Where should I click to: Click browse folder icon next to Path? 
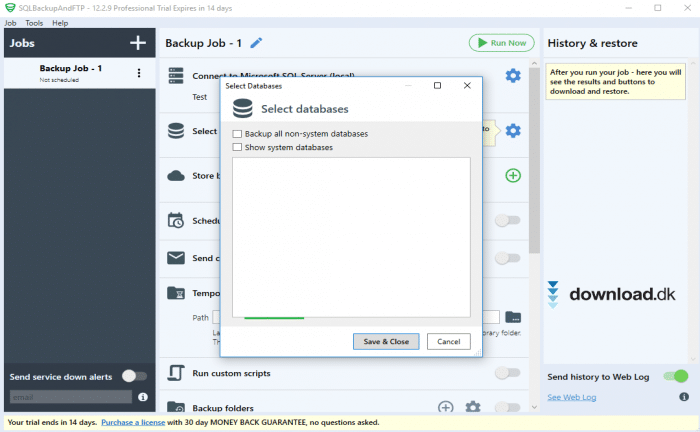click(513, 318)
